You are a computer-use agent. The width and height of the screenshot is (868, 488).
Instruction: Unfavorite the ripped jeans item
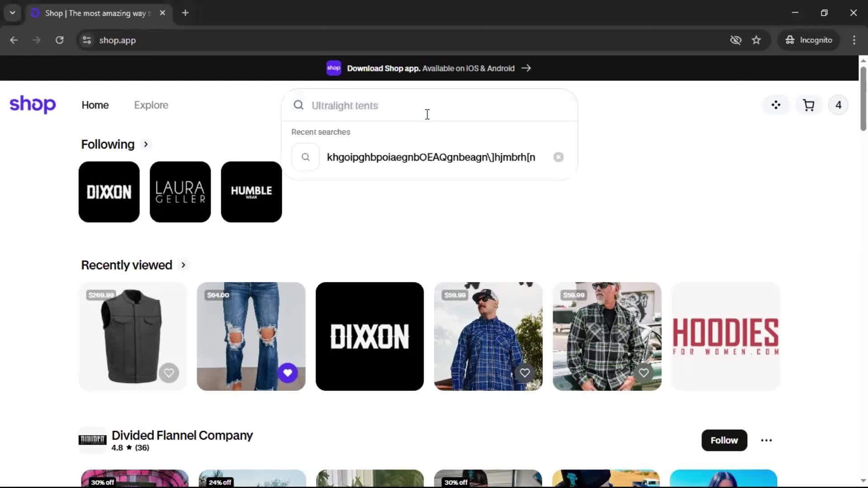coord(288,373)
